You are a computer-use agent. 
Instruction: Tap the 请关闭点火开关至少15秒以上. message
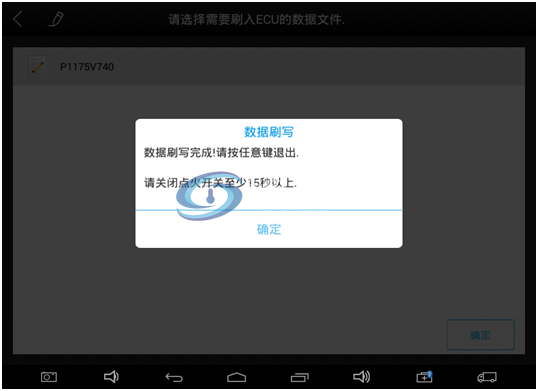click(x=220, y=183)
